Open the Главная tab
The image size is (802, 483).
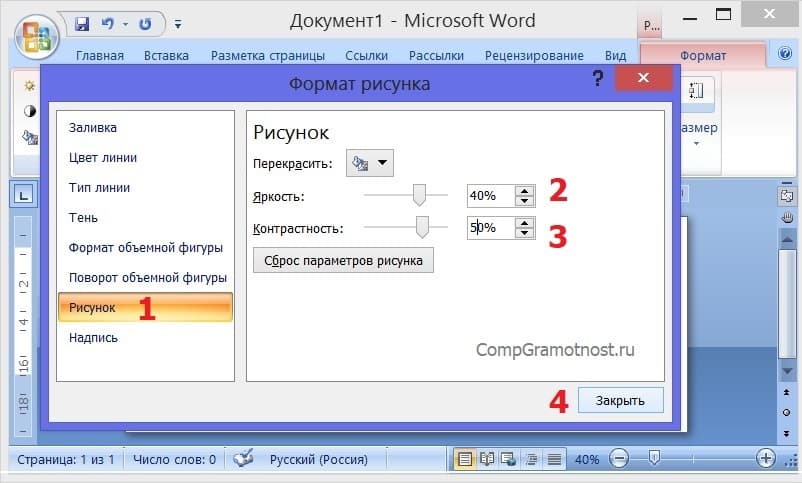pos(100,55)
